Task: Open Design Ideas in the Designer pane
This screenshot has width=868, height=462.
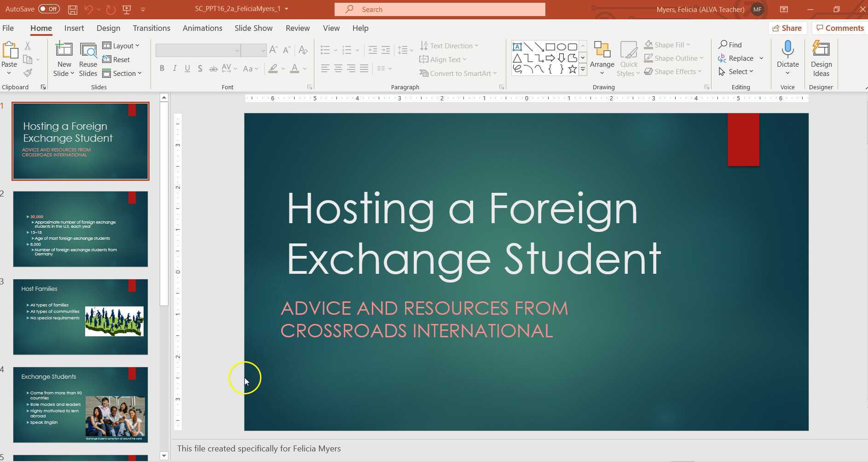Action: (821, 58)
